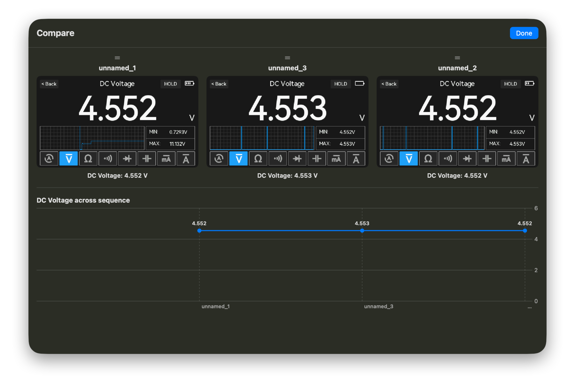Toggle HOLD on unnamed_3 meter

coord(341,84)
